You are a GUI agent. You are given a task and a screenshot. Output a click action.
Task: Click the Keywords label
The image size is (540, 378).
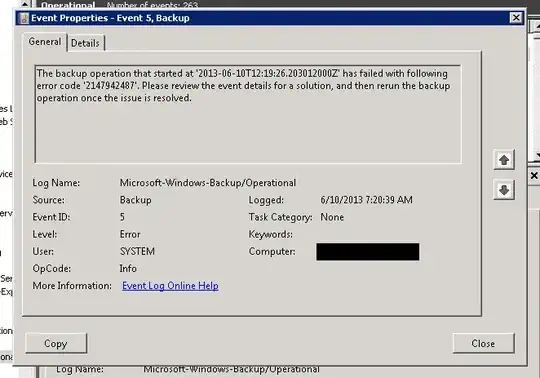coord(271,234)
